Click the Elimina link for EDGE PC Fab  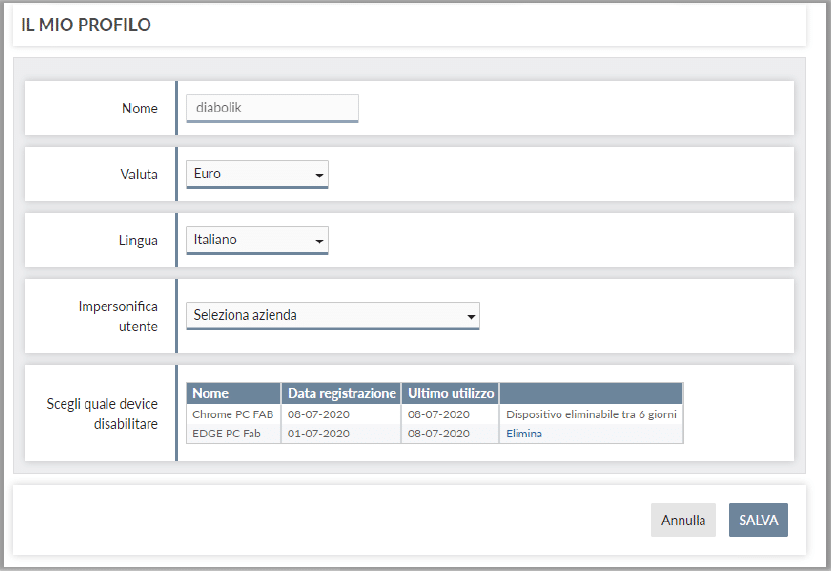pyautogui.click(x=524, y=433)
